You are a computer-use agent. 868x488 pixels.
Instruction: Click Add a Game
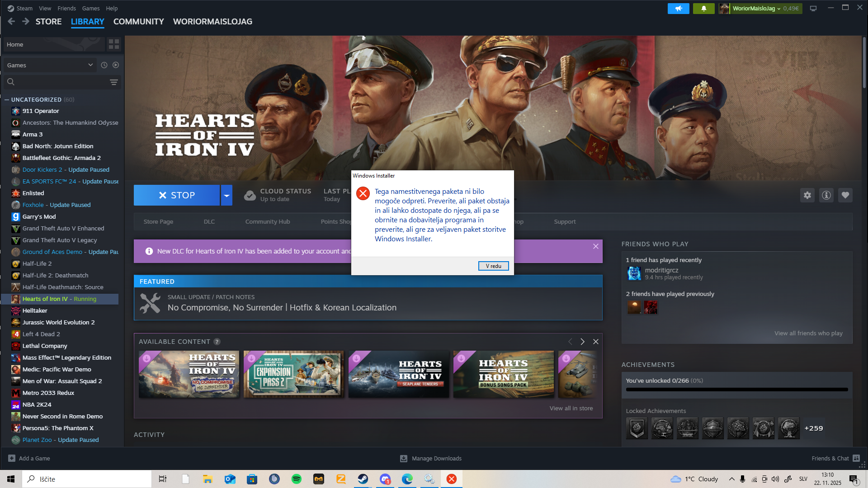click(x=29, y=458)
